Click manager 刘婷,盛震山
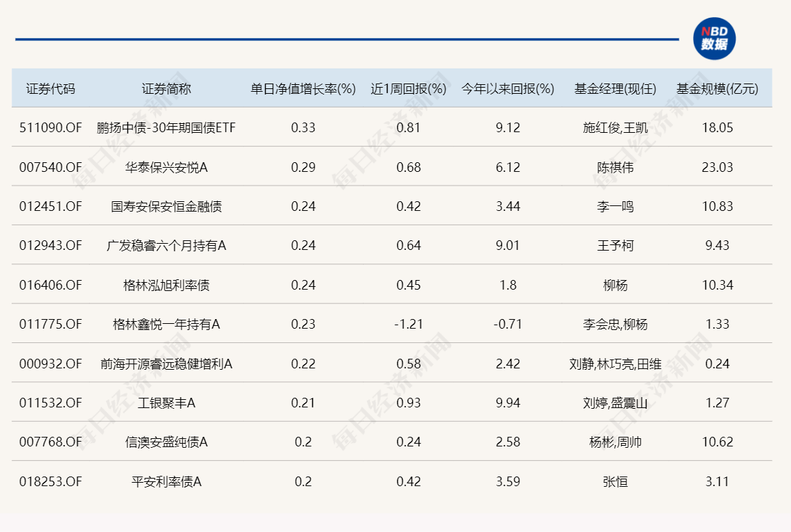This screenshot has width=791, height=532. coord(616,403)
